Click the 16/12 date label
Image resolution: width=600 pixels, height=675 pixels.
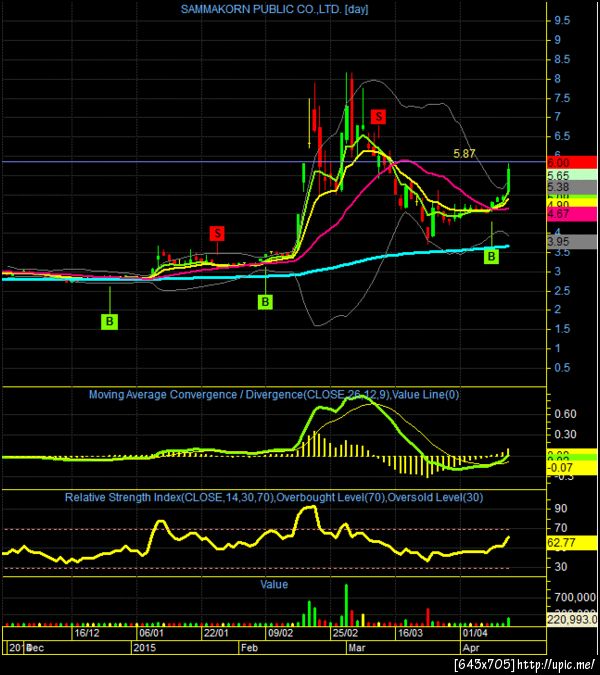pyautogui.click(x=87, y=633)
